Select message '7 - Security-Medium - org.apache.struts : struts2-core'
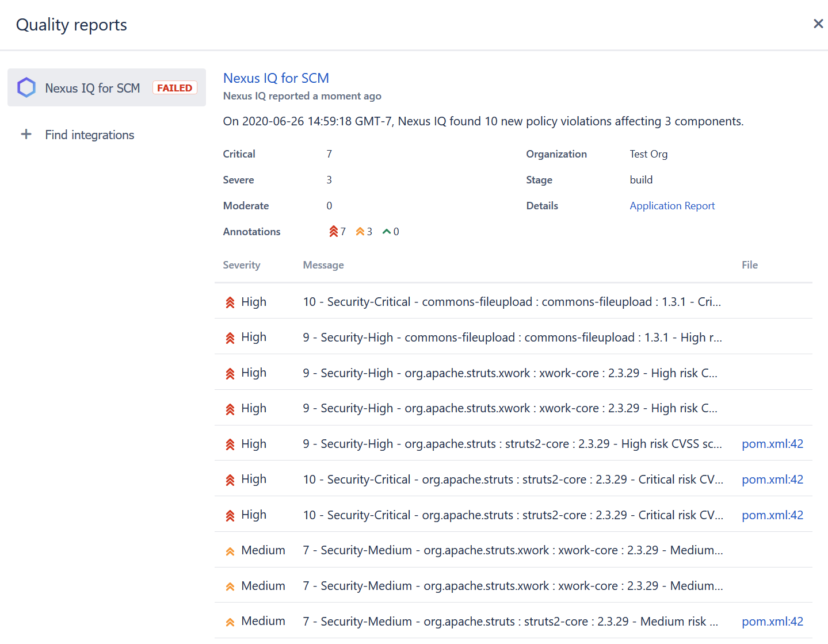Image resolution: width=828 pixels, height=644 pixels. pos(511,622)
